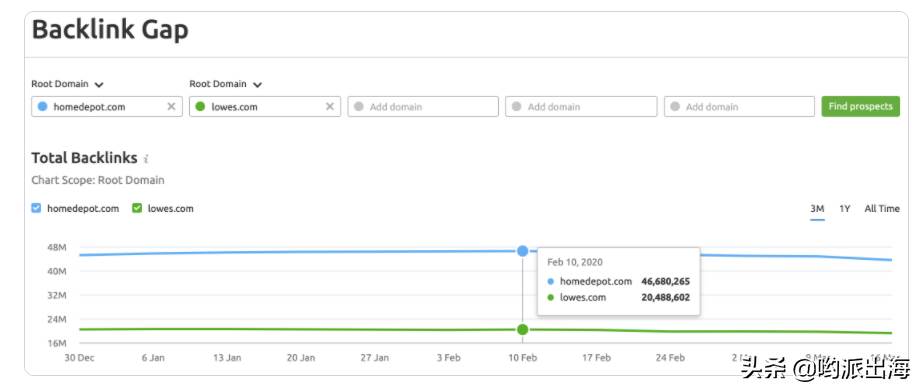The width and height of the screenshot is (922, 392).
Task: Uncheck the homedepot.com chart checkbox
Action: [x=36, y=208]
